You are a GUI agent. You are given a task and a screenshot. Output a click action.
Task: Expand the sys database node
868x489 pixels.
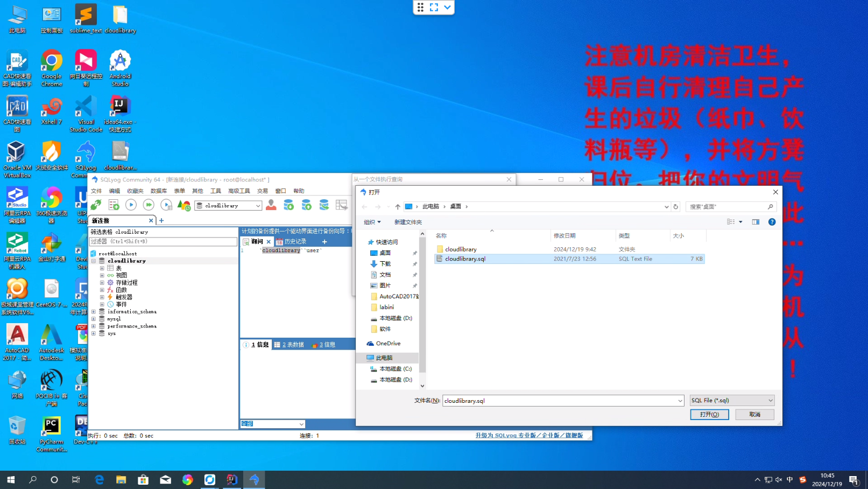point(94,333)
